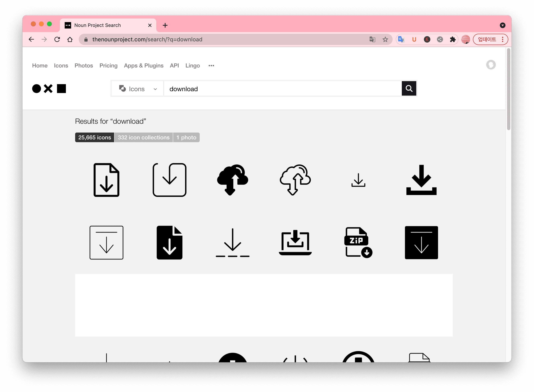Image resolution: width=534 pixels, height=392 pixels.
Task: Click the cloud with arrow download icon
Action: [x=232, y=180]
